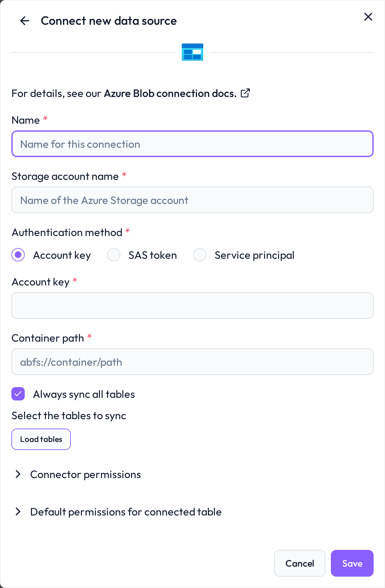The height and width of the screenshot is (588, 385).
Task: Click the empty Account key field
Action: click(192, 306)
